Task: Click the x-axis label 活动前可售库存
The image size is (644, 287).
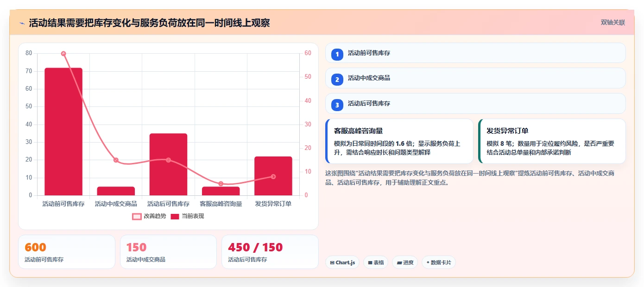Action: tap(63, 204)
